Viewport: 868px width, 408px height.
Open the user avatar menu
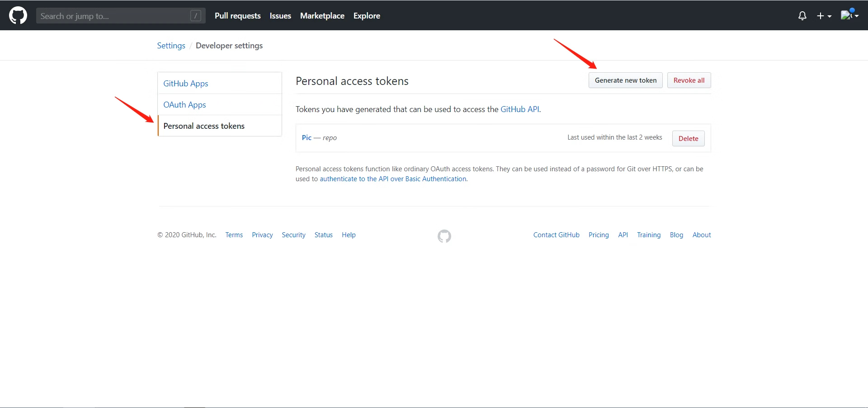849,15
